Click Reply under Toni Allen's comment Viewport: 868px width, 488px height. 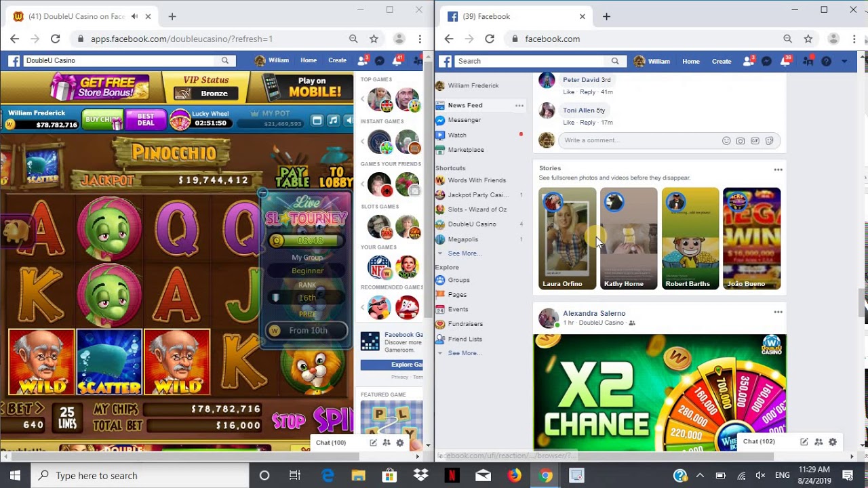[x=587, y=123]
